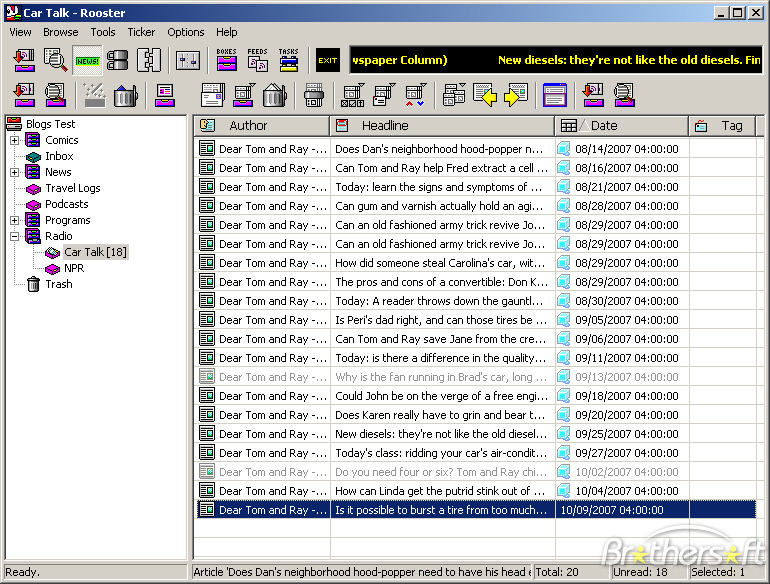
Task: Select Blogs Test in the tree
Action: pos(50,124)
